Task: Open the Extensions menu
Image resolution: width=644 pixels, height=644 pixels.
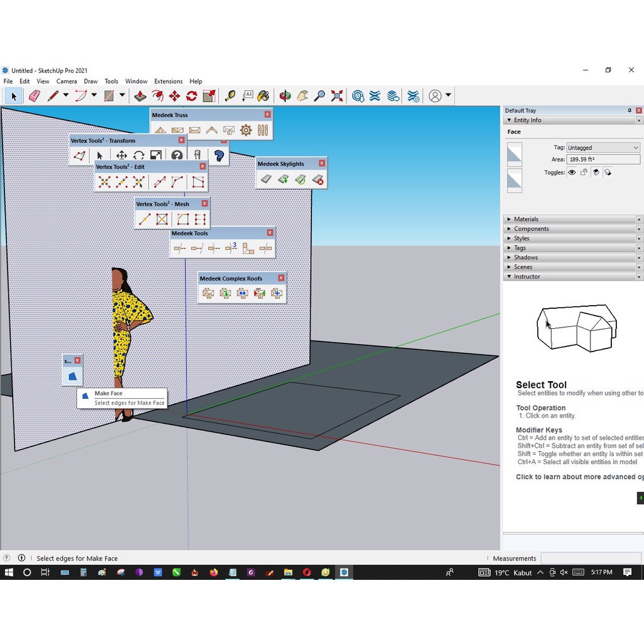Action: (x=168, y=81)
